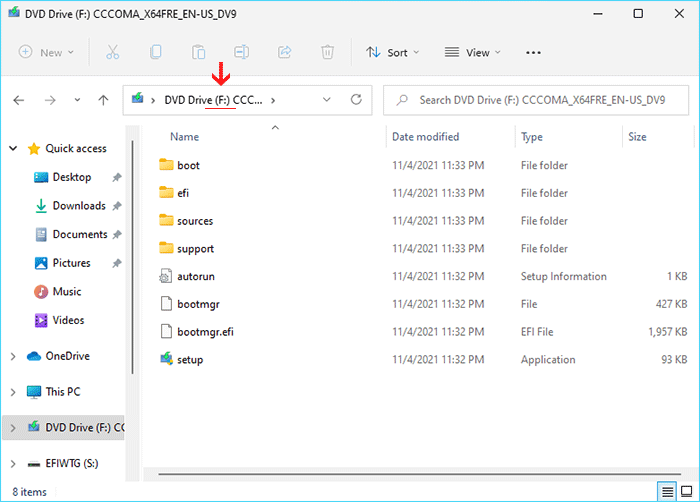Open recent locations dropdown chevron
The image size is (700, 502).
point(77,100)
